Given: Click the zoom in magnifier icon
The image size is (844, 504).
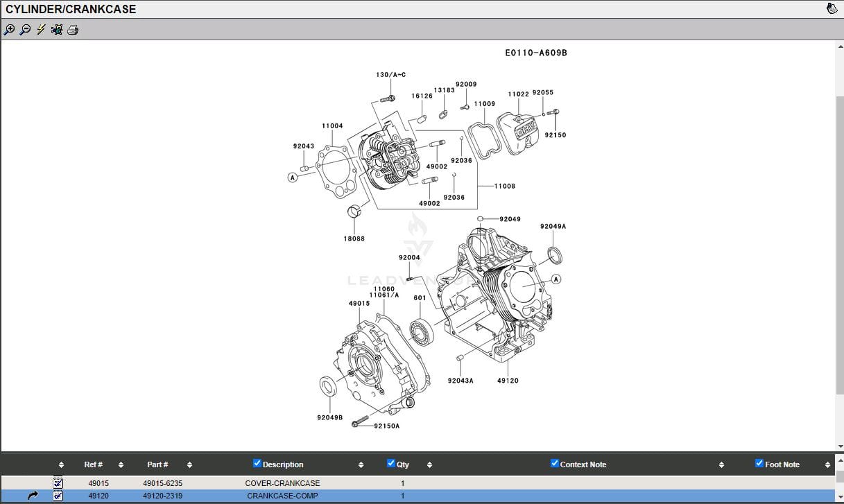Looking at the screenshot, I should (9, 30).
